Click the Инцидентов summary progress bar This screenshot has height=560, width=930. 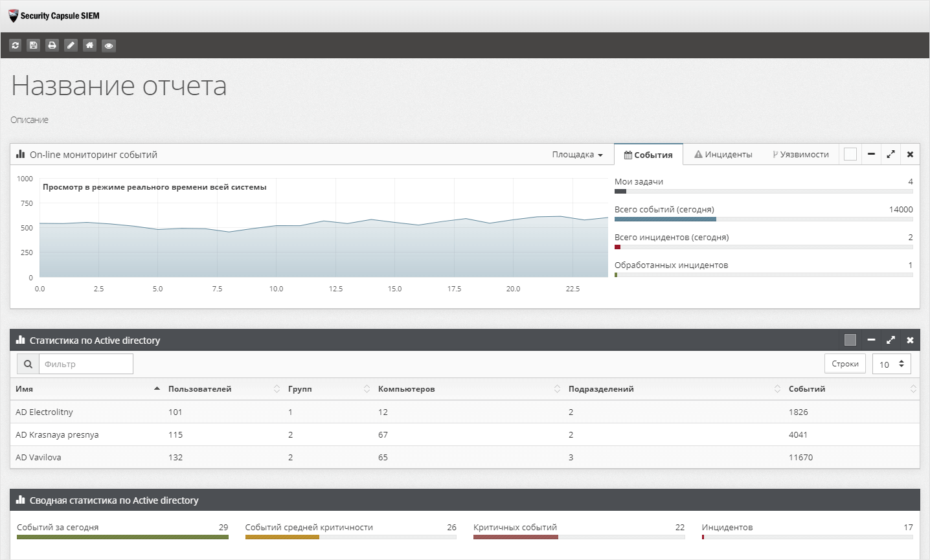(807, 537)
